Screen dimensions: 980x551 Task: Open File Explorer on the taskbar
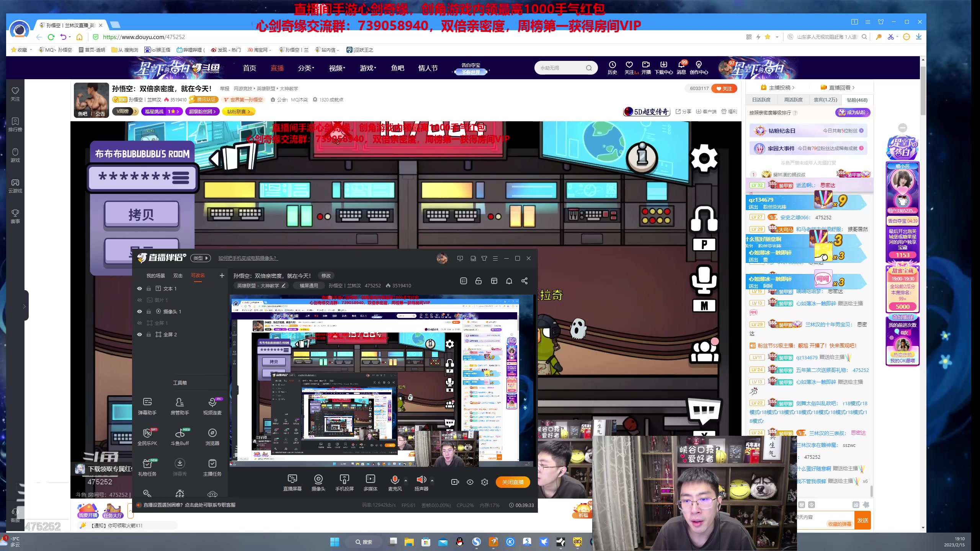tap(409, 542)
